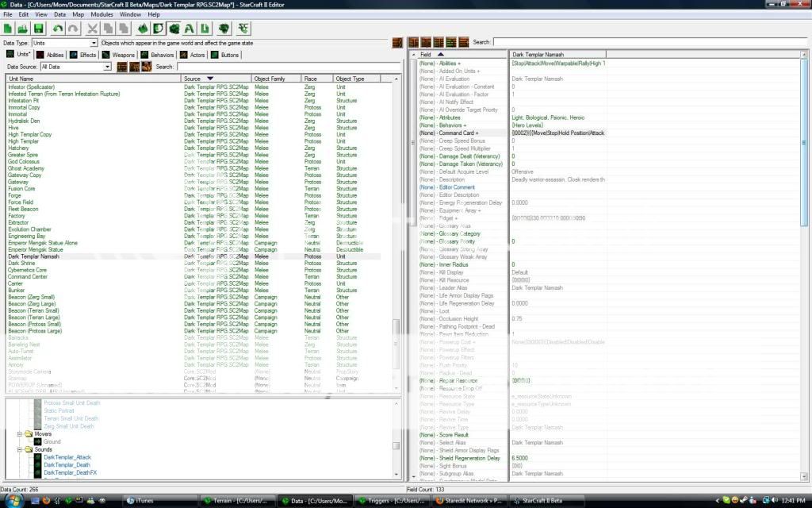Viewport: 812px width, 508px height.
Task: Click the first field-view icon left of the right Search box
Action: [413, 42]
